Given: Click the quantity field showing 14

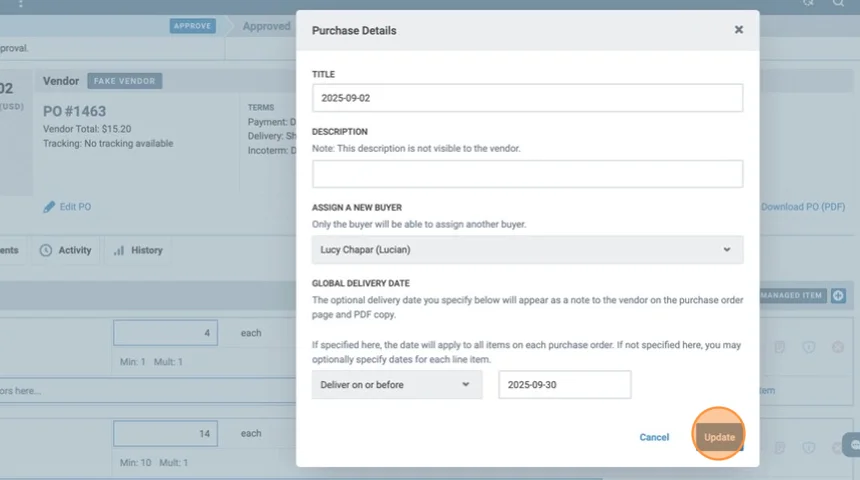Looking at the screenshot, I should point(165,433).
